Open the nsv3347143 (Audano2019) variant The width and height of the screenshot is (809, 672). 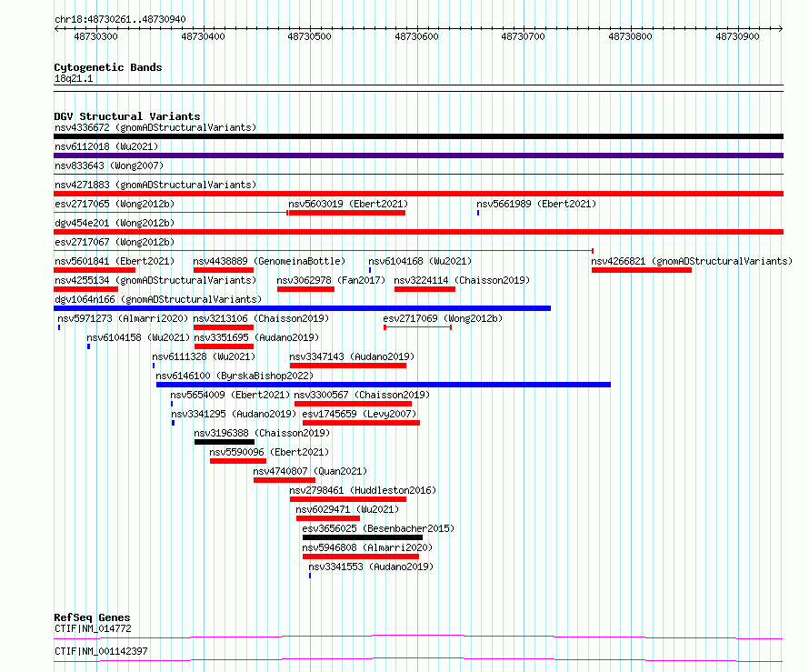[x=352, y=356]
